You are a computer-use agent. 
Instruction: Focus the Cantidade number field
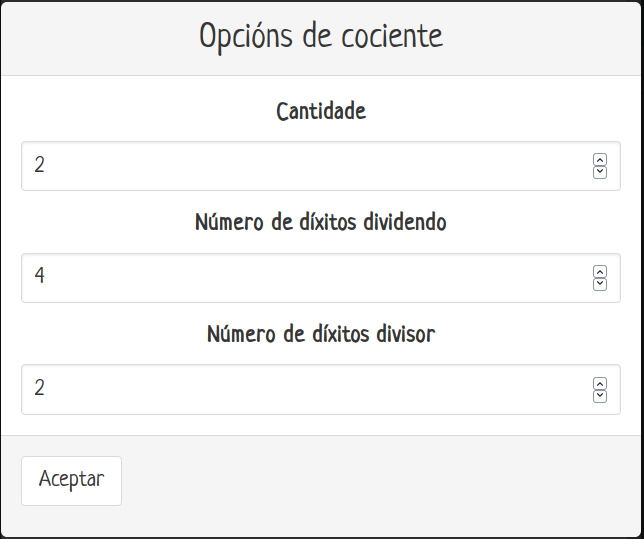(300, 166)
